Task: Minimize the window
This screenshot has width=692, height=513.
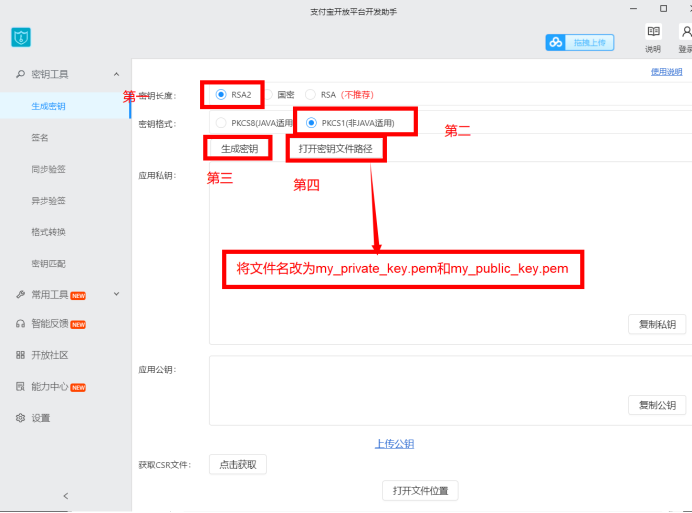Action: pyautogui.click(x=633, y=8)
